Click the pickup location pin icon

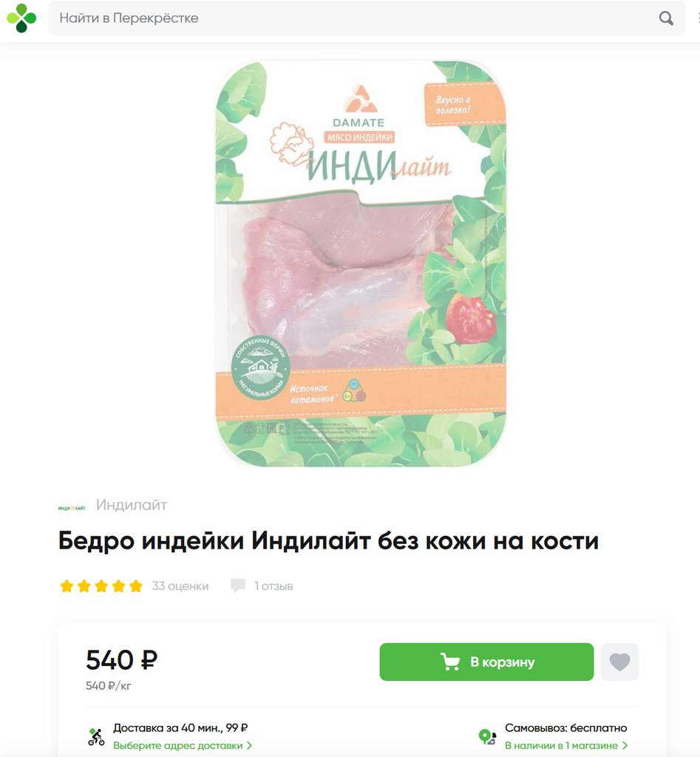pyautogui.click(x=487, y=737)
